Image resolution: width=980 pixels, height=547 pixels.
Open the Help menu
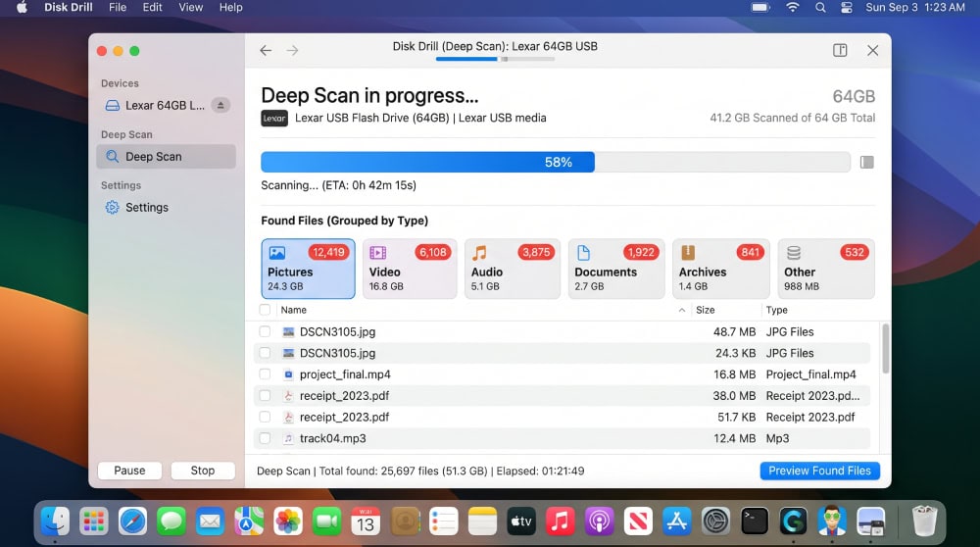pos(230,8)
